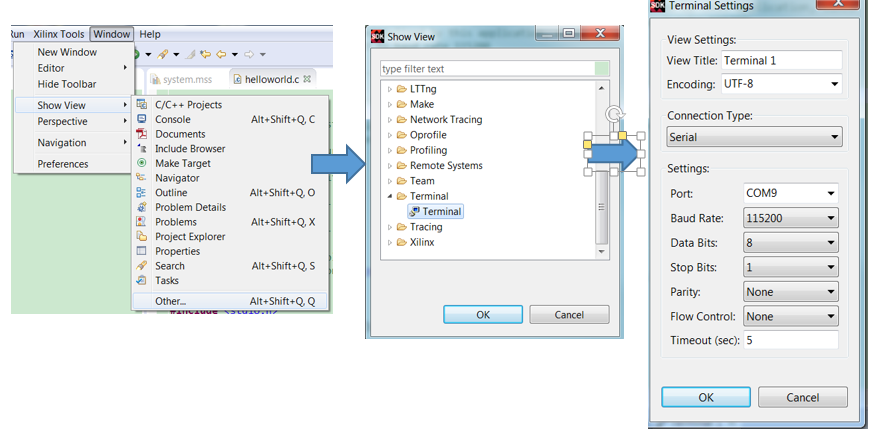The height and width of the screenshot is (437, 876).
Task: Expand the LTTng folder
Action: tap(390, 89)
